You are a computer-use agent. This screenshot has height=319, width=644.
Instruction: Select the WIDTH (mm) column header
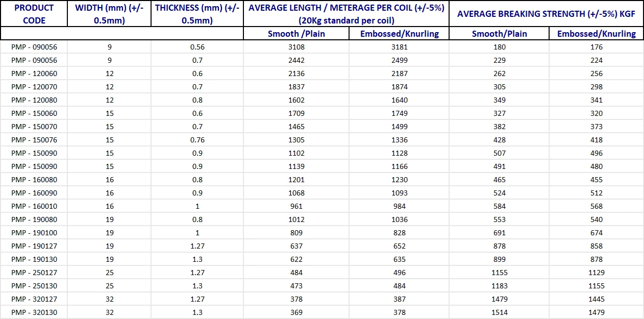[109, 14]
